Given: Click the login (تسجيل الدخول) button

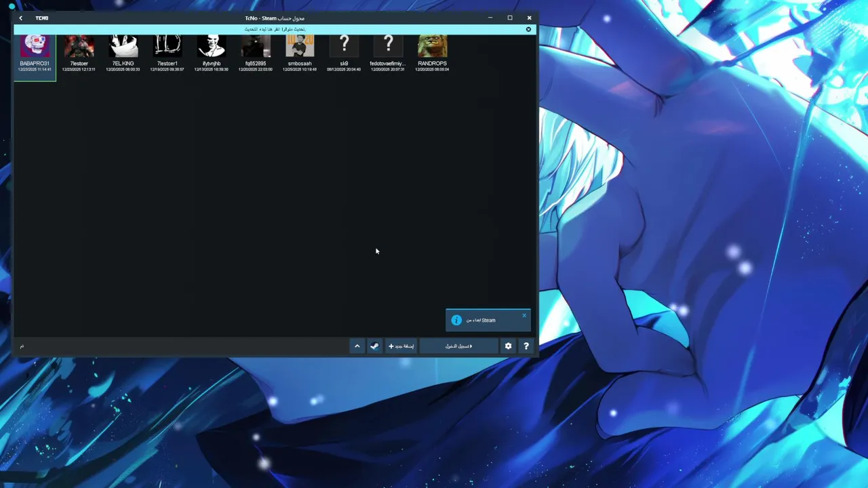Looking at the screenshot, I should pos(459,346).
